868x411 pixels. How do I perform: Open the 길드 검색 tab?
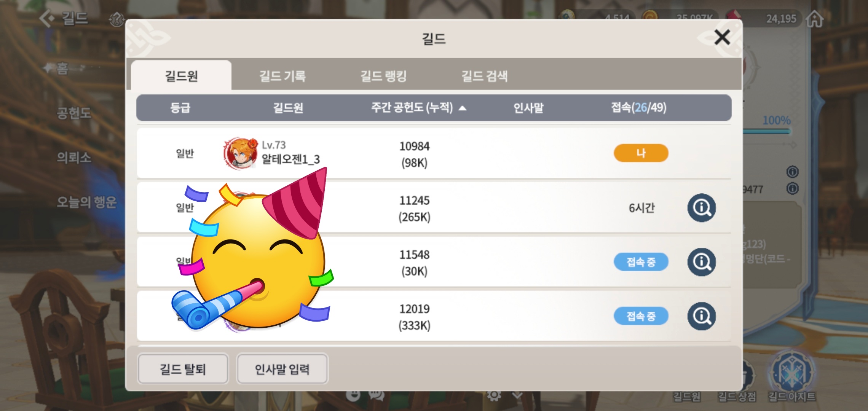click(484, 76)
